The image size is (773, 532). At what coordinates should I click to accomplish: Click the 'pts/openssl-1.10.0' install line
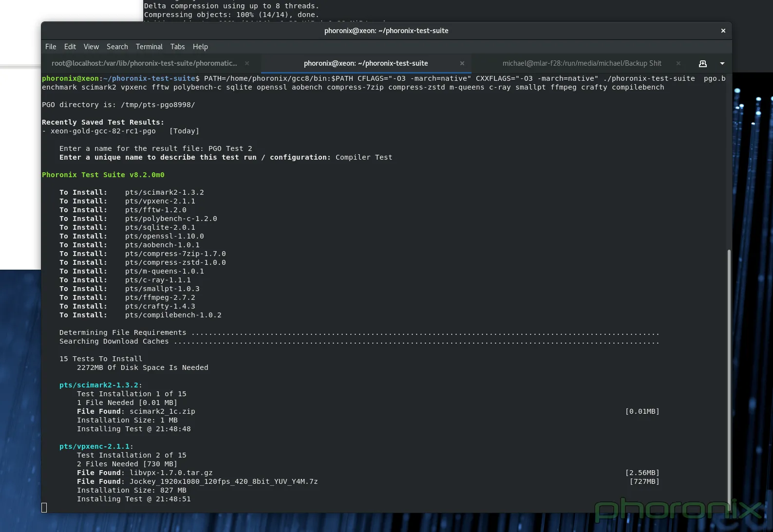tap(132, 236)
